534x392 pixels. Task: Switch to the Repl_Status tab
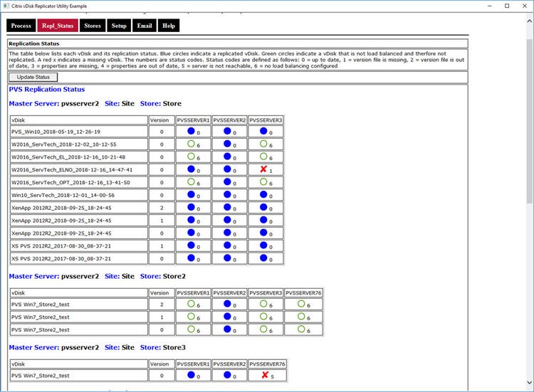pyautogui.click(x=58, y=26)
